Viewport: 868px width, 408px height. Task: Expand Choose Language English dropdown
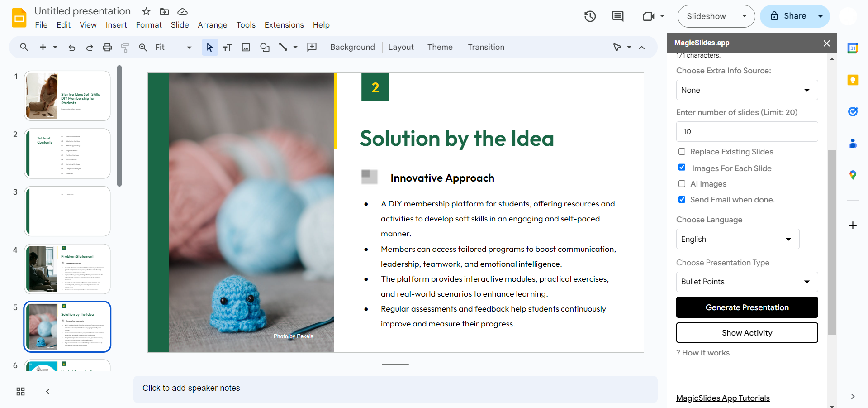[737, 239]
